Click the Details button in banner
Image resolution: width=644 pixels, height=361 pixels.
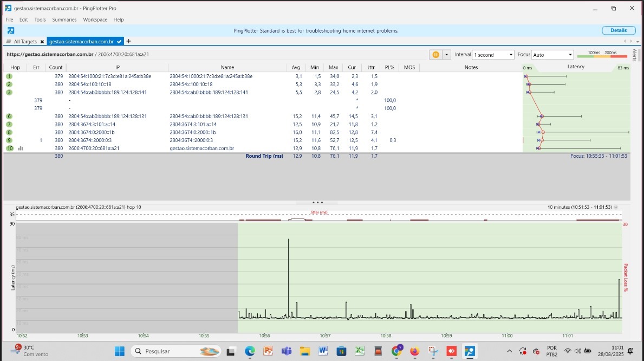618,30
